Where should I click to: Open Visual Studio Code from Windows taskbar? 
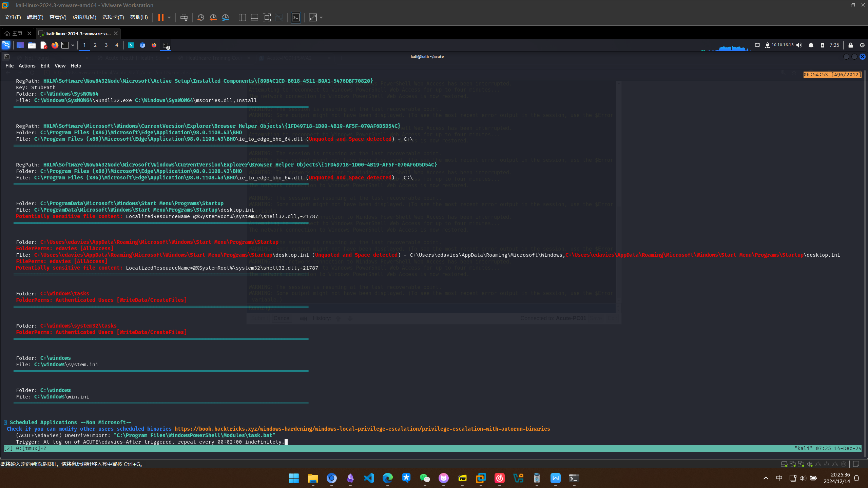(369, 478)
